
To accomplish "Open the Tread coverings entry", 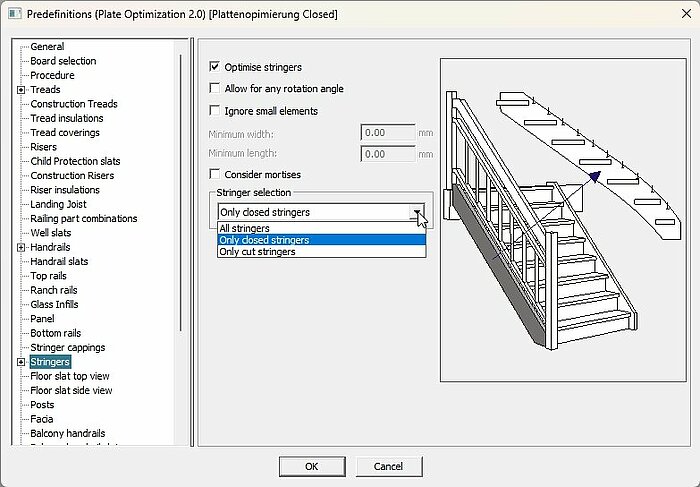I will (65, 133).
